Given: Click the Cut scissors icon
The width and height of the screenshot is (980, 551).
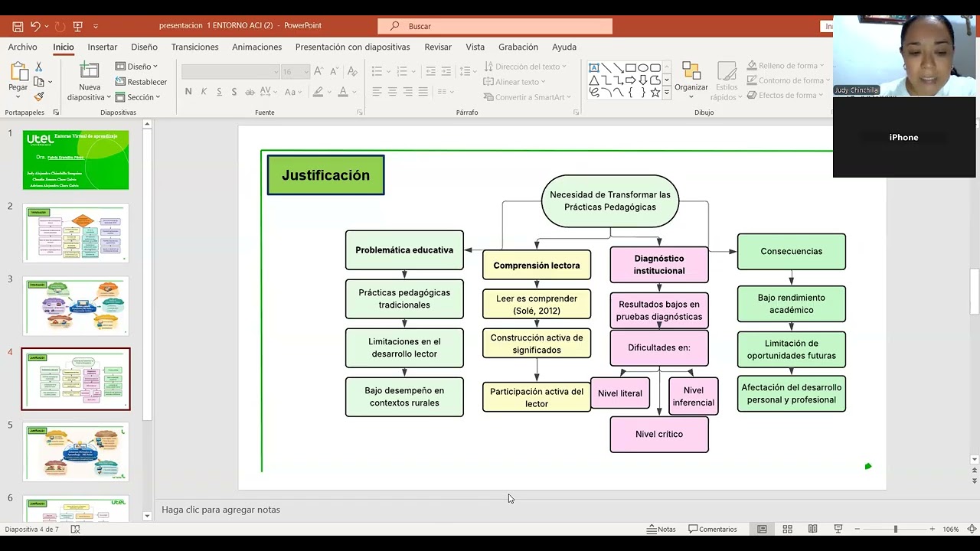Looking at the screenshot, I should [39, 67].
